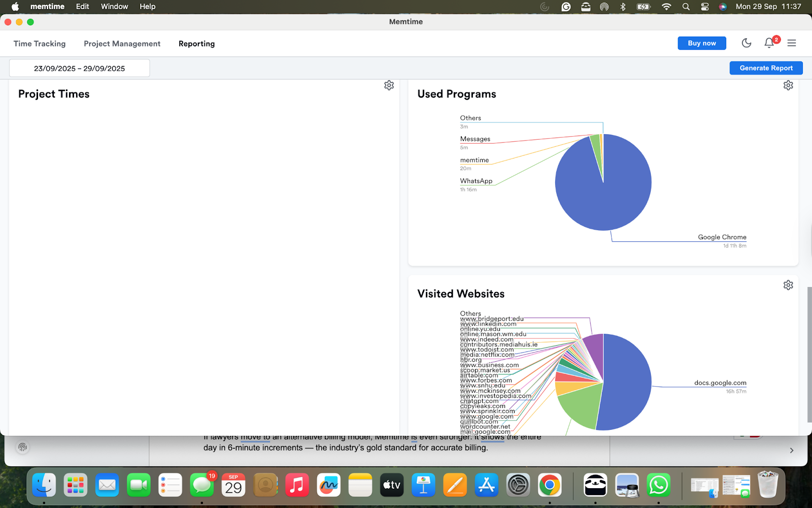The image size is (812, 508).
Task: Open Grammarly menu bar icon
Action: [566, 7]
